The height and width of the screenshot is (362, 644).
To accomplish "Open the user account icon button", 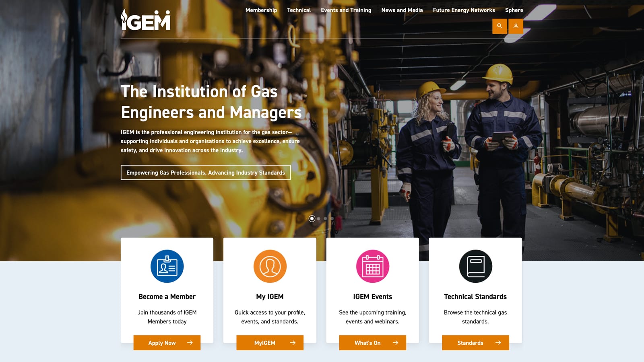I will pyautogui.click(x=516, y=26).
